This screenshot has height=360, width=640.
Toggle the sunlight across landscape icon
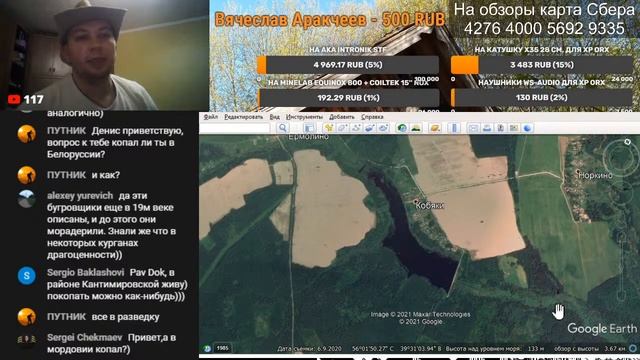(x=416, y=128)
